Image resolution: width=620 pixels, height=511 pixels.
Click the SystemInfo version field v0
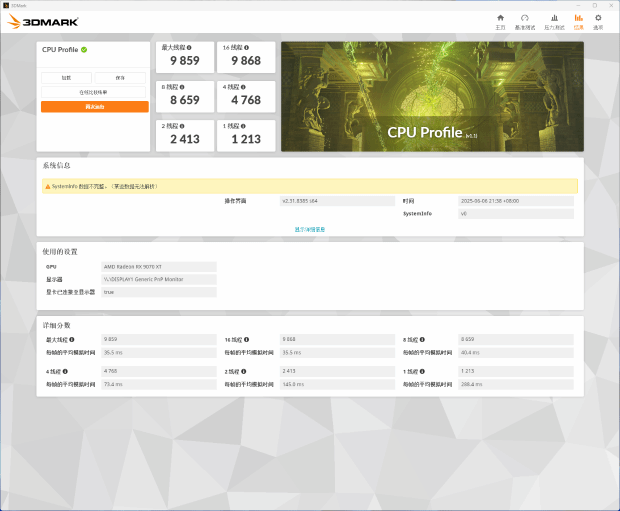[x=516, y=214]
